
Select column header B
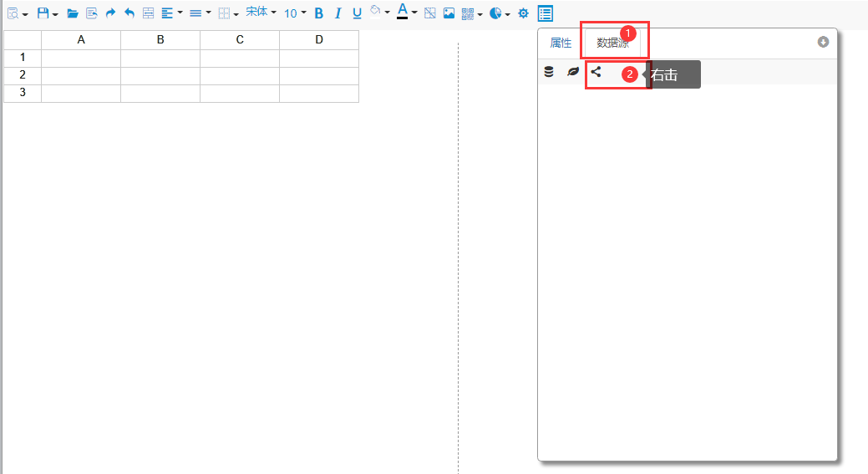(x=160, y=40)
